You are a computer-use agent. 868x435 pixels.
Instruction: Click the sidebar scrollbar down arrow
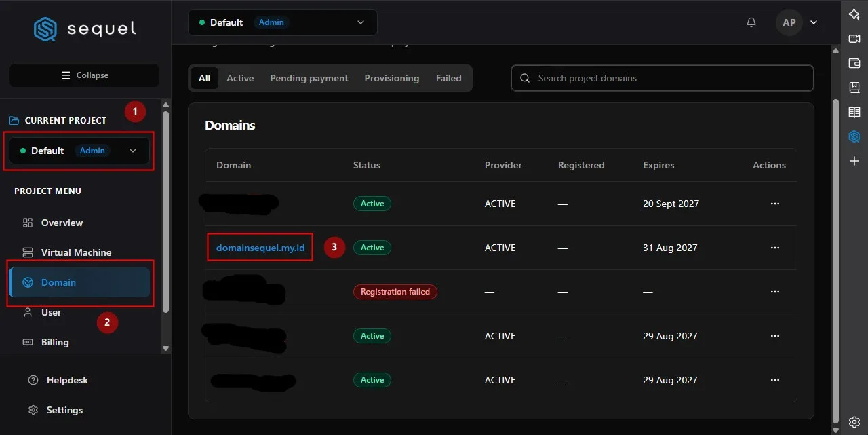166,348
